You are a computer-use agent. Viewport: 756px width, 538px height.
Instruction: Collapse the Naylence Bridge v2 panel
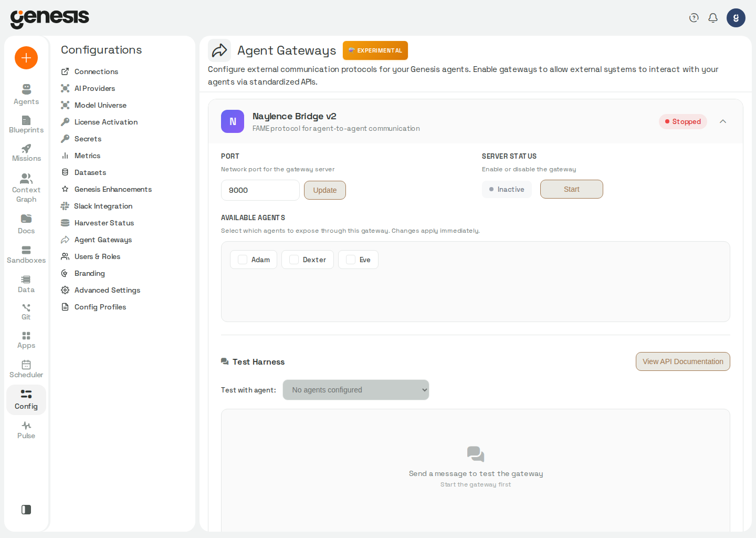723,121
